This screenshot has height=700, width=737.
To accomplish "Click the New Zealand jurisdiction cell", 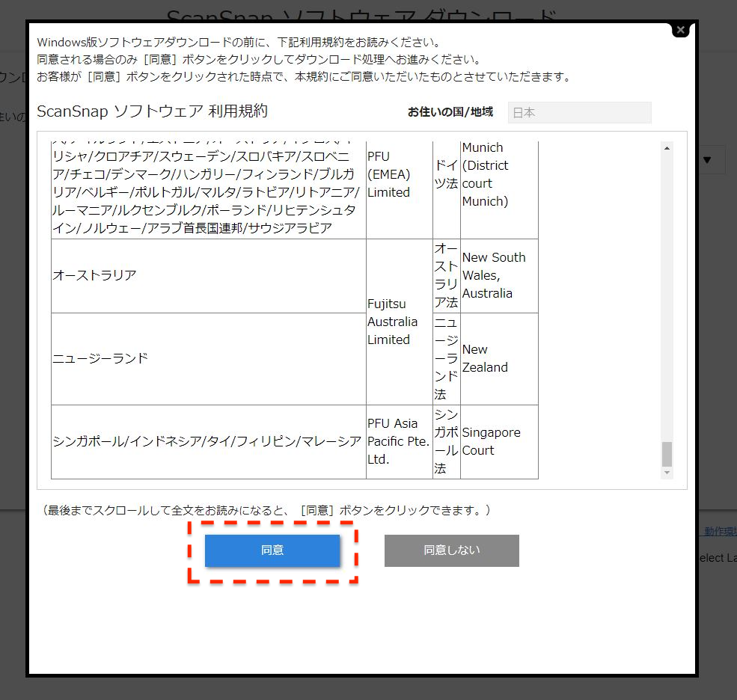I will pyautogui.click(x=499, y=359).
